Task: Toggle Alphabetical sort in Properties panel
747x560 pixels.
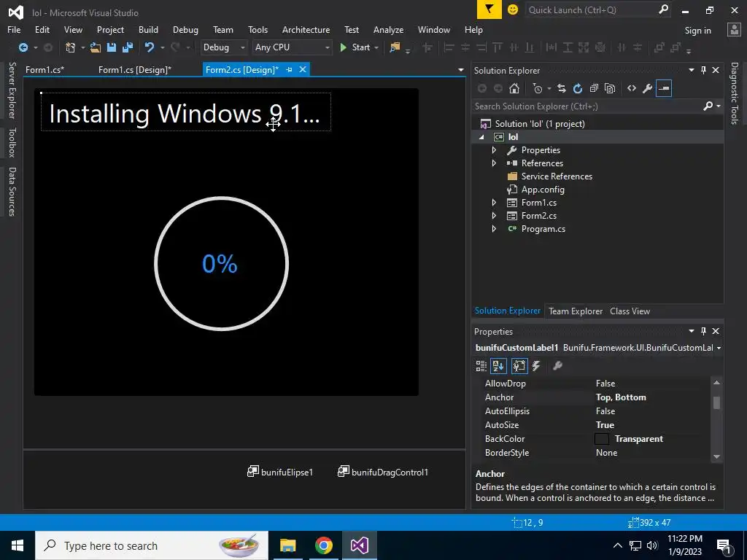Action: (498, 366)
